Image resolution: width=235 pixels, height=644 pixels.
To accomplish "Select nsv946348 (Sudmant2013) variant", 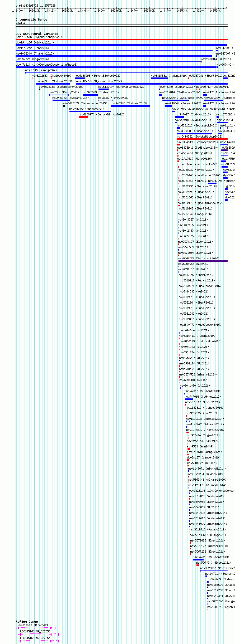I will (x=129, y=103).
